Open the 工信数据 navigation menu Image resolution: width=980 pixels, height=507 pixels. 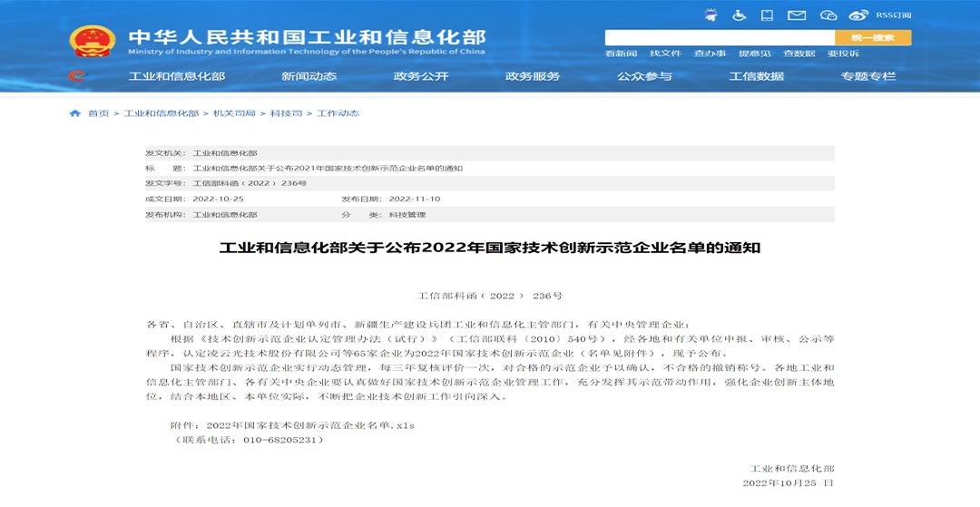coord(756,76)
